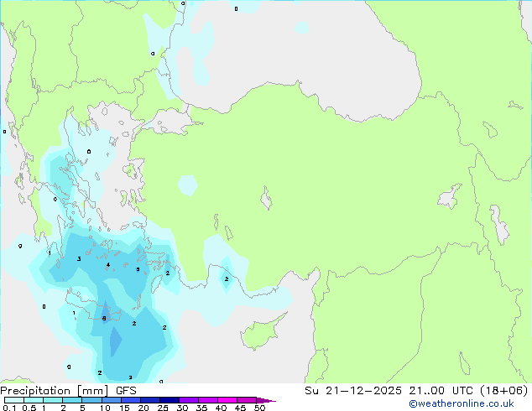
Task: Click the 20–25 mm legend color swatch
Action: [x=150, y=400]
